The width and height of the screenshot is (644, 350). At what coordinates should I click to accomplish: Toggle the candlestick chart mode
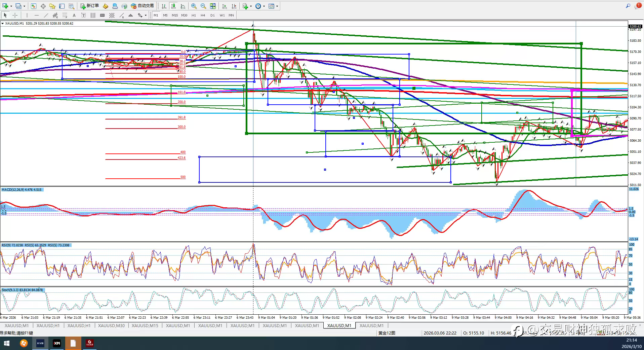point(173,6)
